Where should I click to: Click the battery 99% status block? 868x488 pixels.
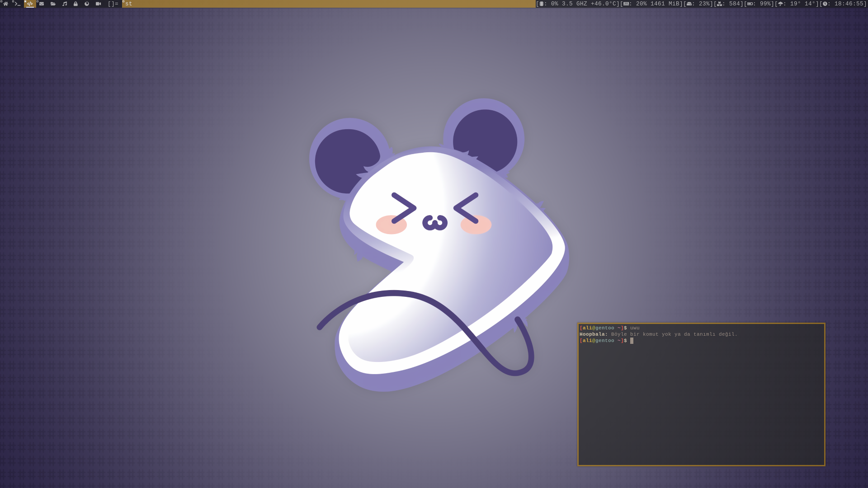click(x=759, y=4)
